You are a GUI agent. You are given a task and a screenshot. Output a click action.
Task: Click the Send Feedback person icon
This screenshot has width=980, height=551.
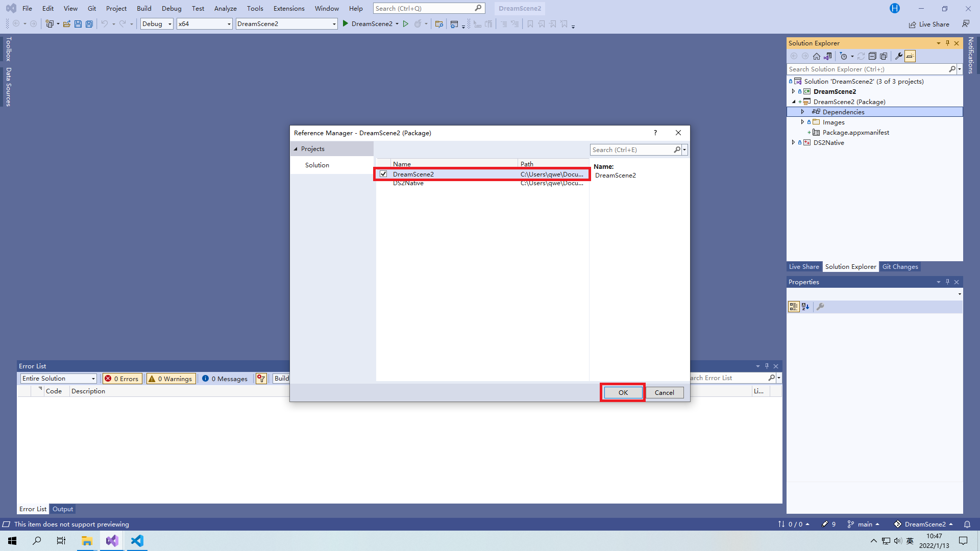click(x=966, y=24)
